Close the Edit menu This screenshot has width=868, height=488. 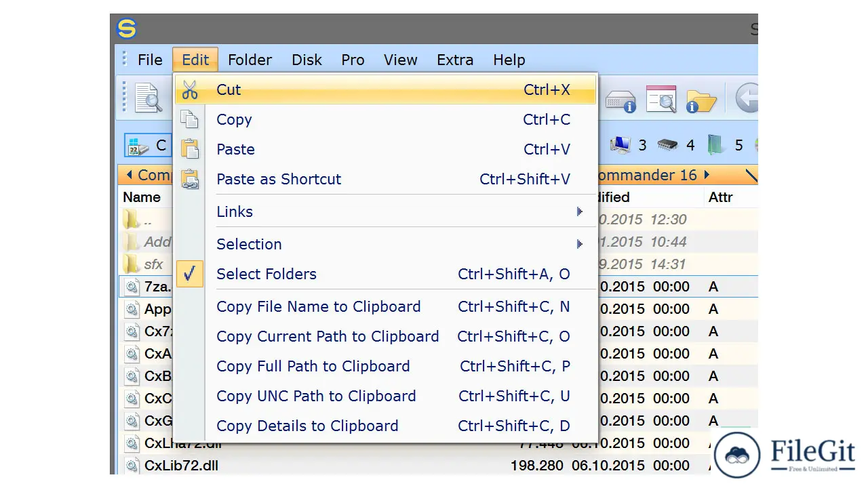pyautogui.click(x=195, y=60)
